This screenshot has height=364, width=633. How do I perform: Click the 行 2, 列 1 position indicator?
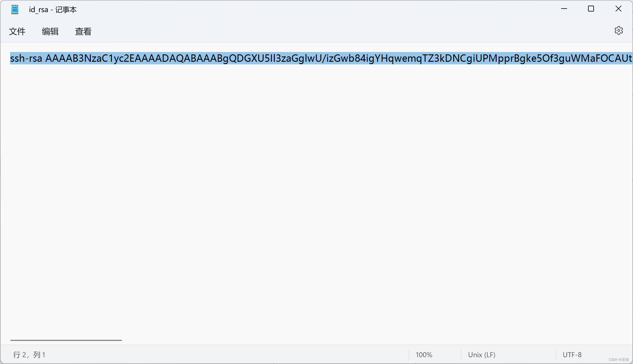[x=29, y=355]
